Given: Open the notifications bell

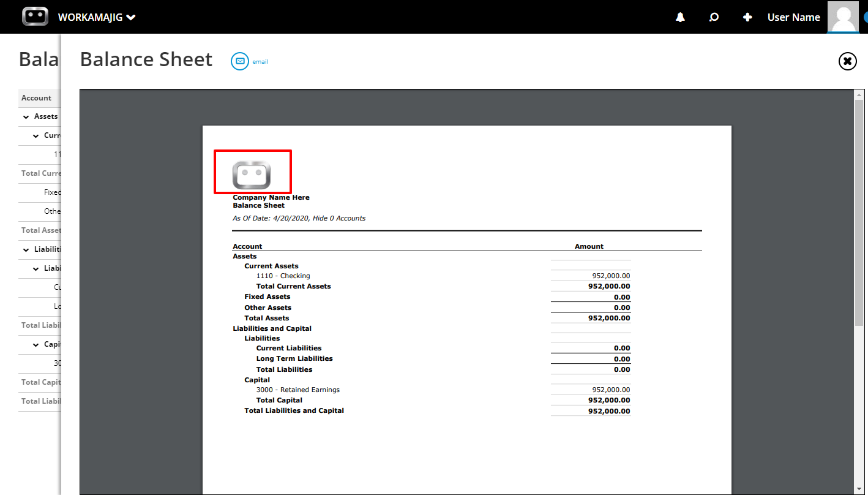Looking at the screenshot, I should tap(680, 18).
